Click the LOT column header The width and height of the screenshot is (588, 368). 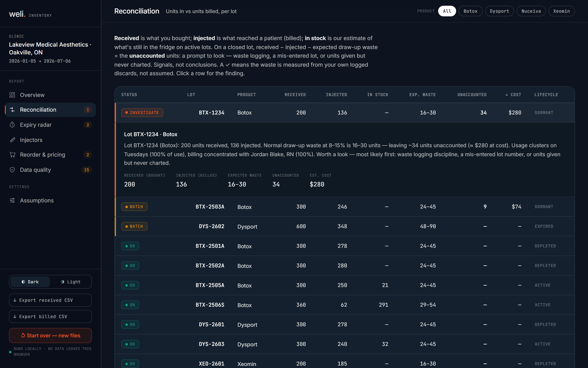click(x=191, y=95)
